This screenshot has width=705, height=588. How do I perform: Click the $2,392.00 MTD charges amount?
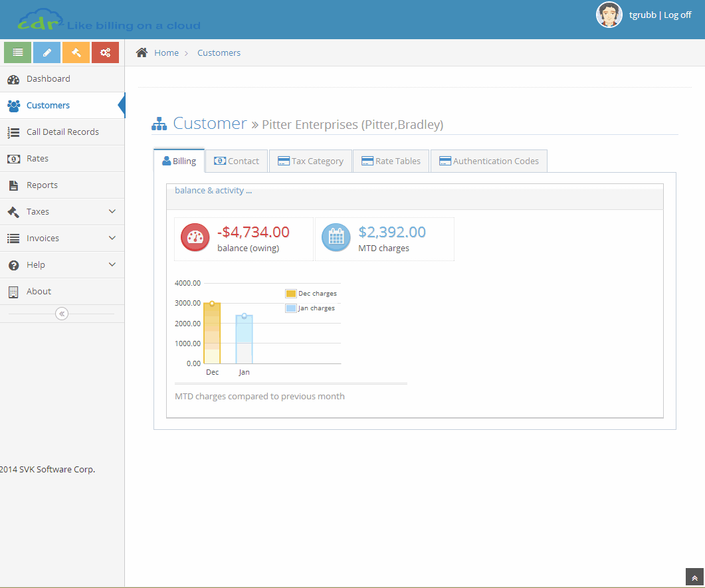391,232
